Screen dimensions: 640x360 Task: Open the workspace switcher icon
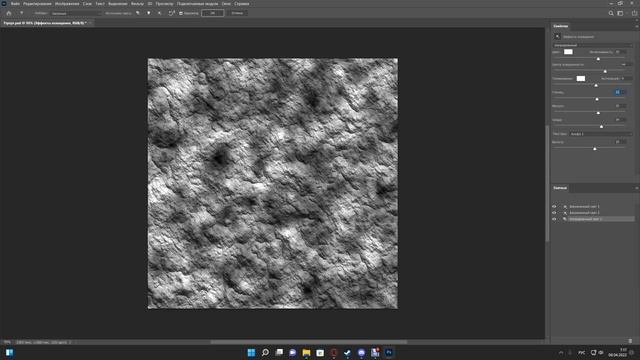[620, 13]
